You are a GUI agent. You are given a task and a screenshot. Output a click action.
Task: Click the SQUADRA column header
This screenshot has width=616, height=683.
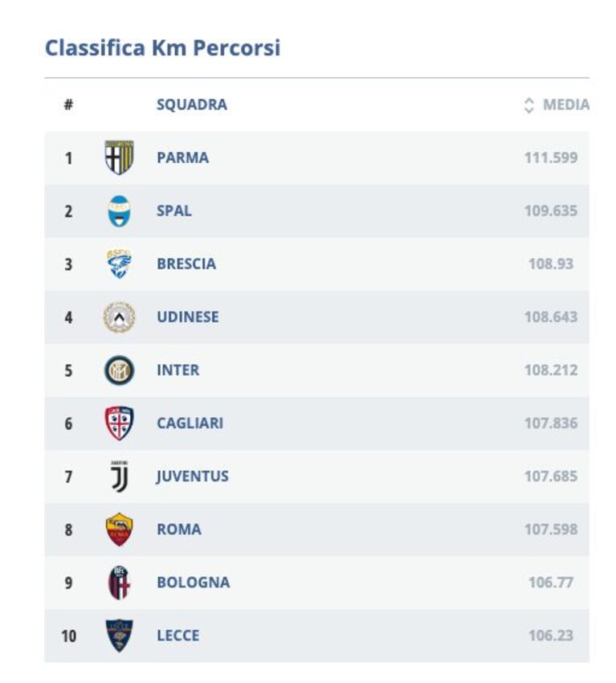(x=192, y=104)
